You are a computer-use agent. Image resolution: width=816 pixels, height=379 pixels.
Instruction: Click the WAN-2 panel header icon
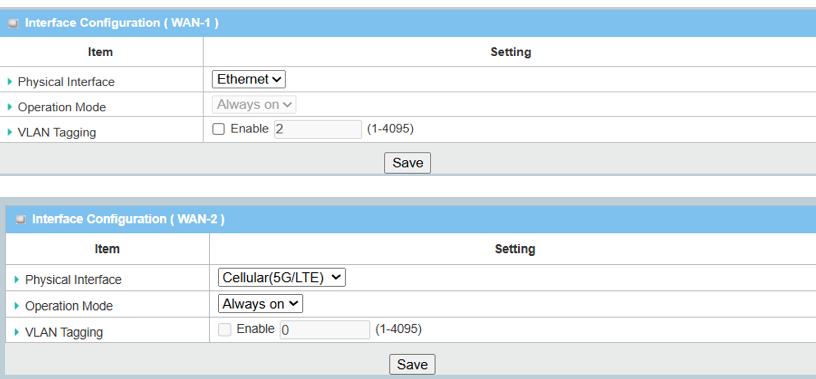tap(20, 220)
